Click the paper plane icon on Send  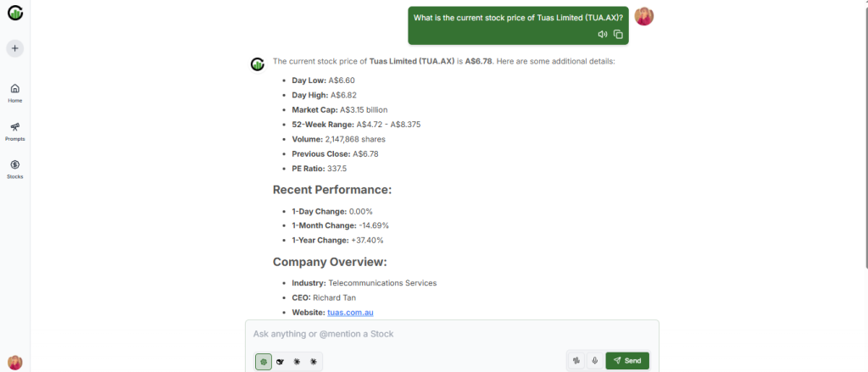pyautogui.click(x=617, y=360)
